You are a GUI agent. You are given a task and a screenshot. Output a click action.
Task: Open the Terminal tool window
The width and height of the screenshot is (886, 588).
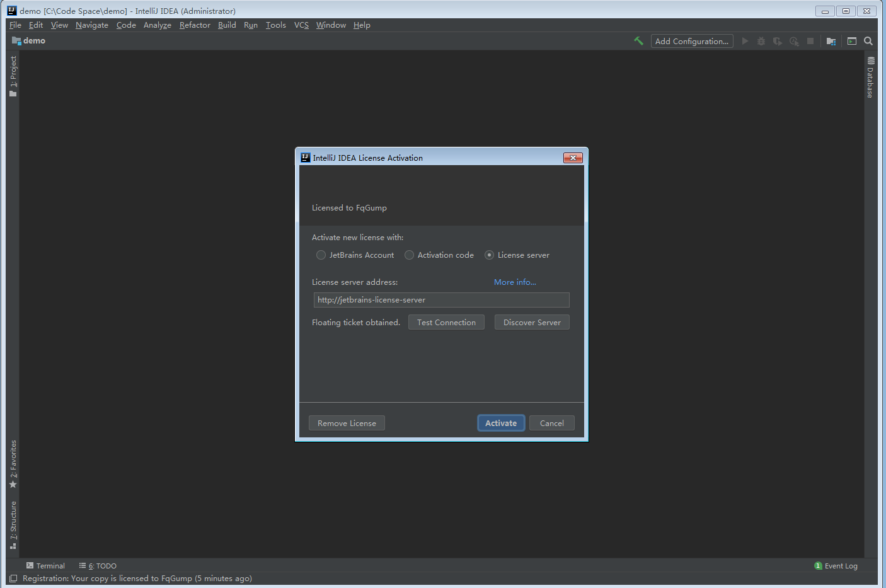tap(45, 566)
